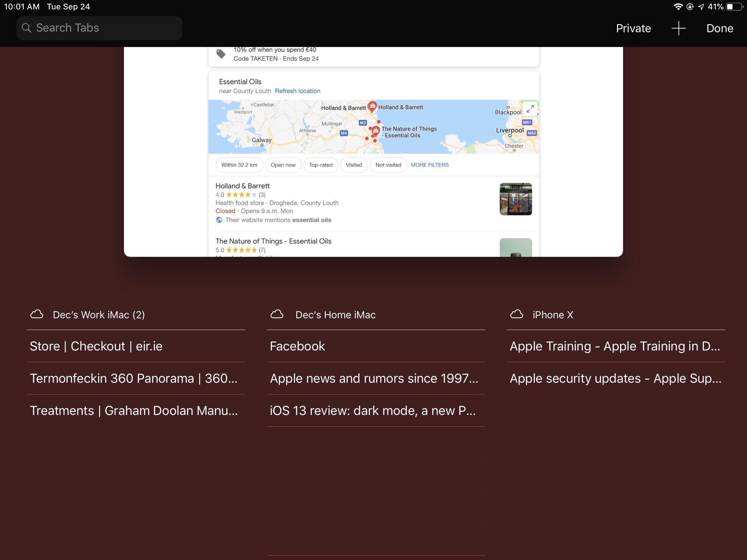This screenshot has width=747, height=560.
Task: Click the Galway label on map
Action: (261, 140)
